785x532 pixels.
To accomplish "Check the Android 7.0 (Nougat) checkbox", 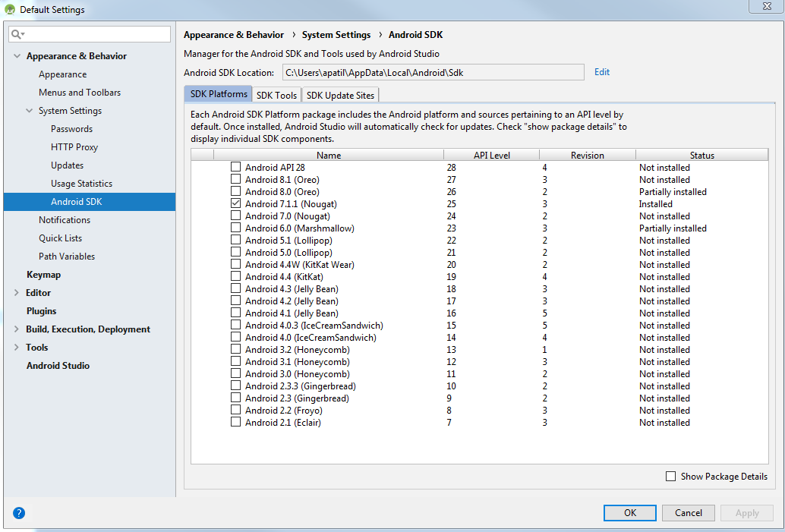I will tap(235, 216).
